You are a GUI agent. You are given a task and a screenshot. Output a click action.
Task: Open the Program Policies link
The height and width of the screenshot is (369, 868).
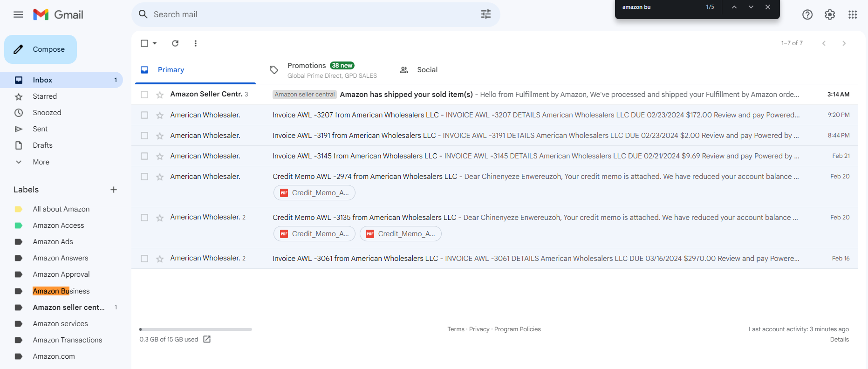point(518,329)
